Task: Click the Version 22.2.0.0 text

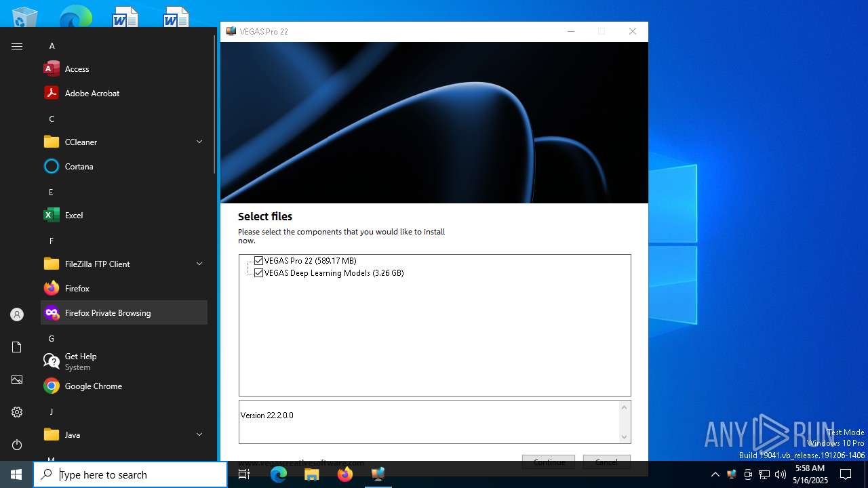Action: point(267,415)
